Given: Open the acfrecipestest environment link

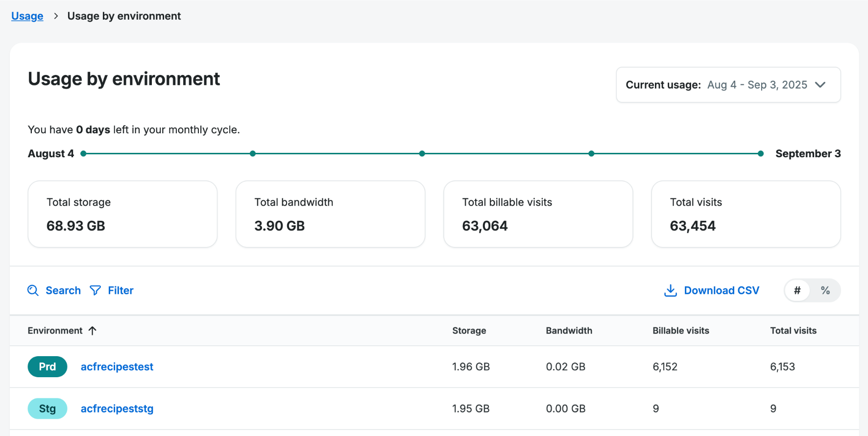Looking at the screenshot, I should coord(117,366).
